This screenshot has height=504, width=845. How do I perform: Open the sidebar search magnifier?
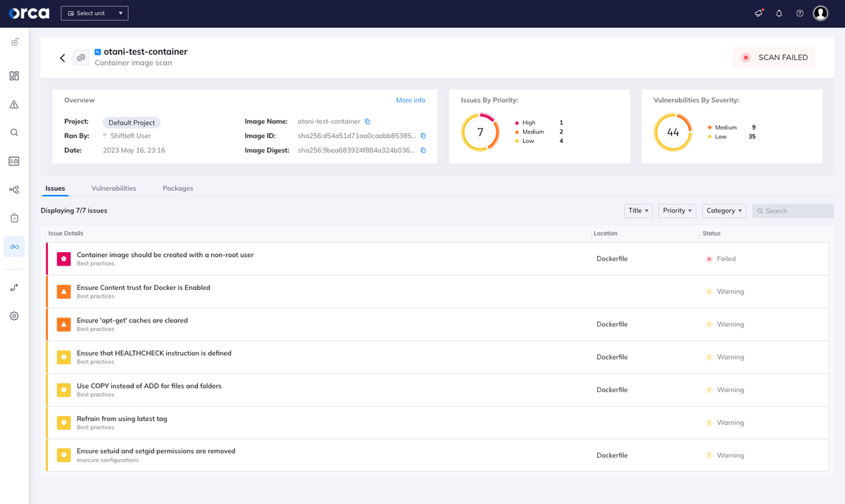(x=14, y=132)
